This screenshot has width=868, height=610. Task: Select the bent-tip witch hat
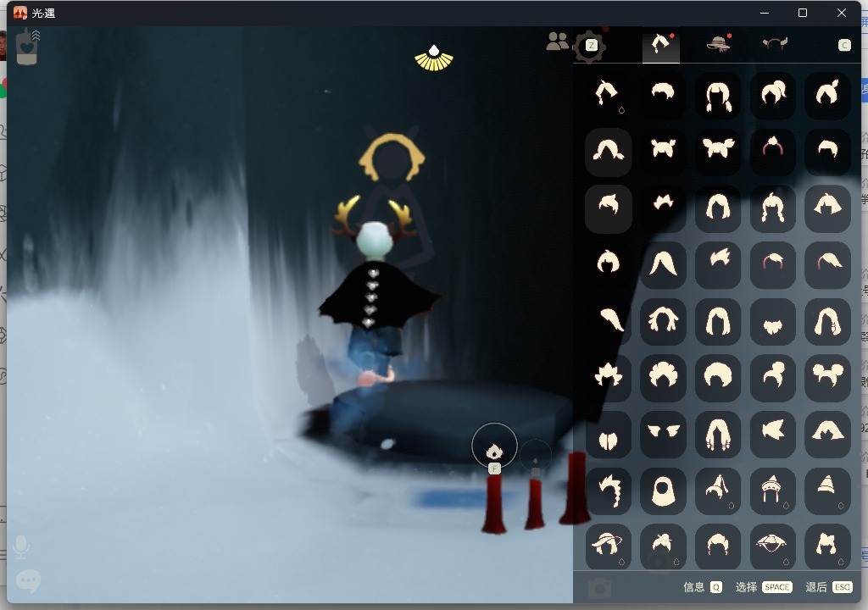pyautogui.click(x=718, y=491)
